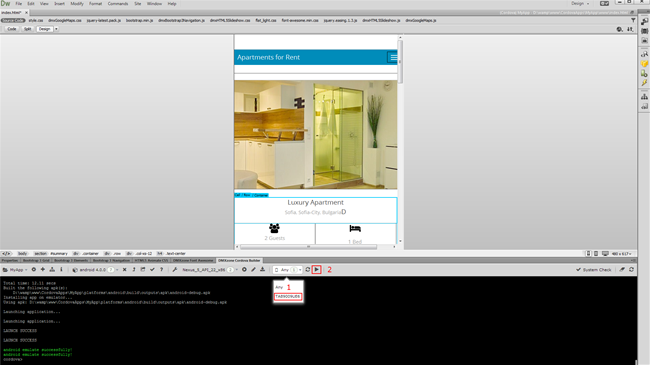Click the project info icon next to MyApp
650x365 pixels.
pos(61,270)
